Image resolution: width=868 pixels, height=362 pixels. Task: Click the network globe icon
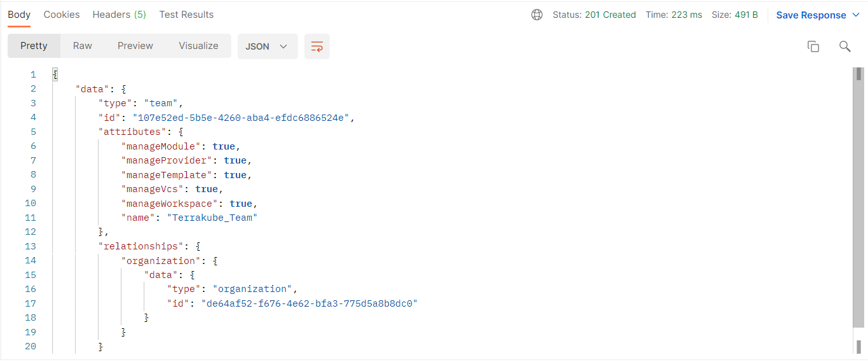[537, 15]
